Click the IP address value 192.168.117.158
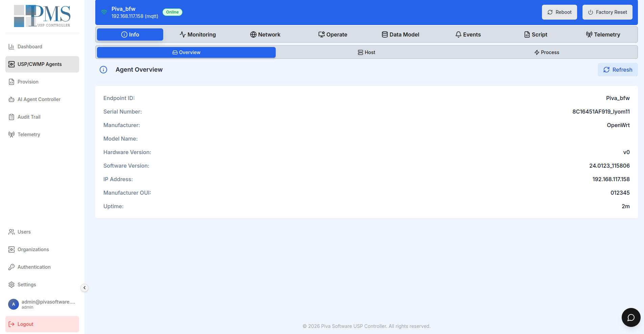The width and height of the screenshot is (644, 334). (611, 179)
